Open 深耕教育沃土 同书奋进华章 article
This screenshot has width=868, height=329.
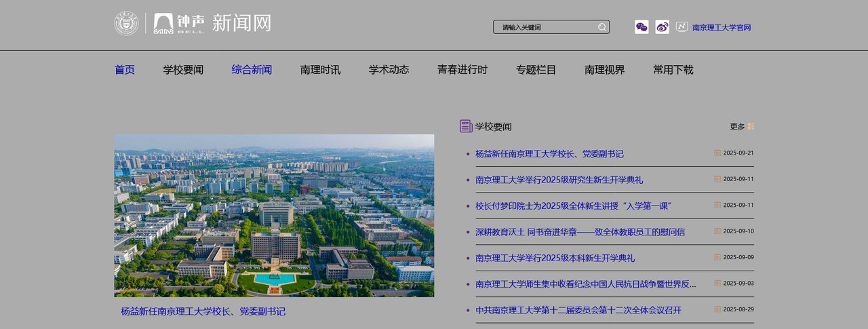580,232
